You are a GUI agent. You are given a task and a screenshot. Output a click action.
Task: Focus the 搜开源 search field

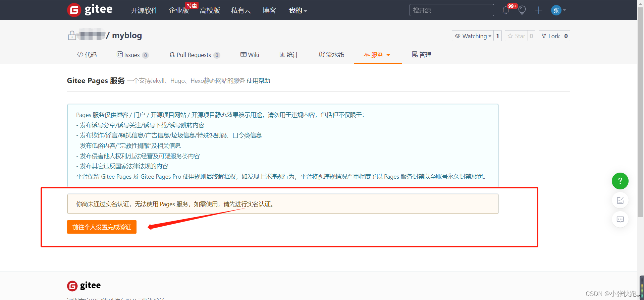pyautogui.click(x=451, y=10)
